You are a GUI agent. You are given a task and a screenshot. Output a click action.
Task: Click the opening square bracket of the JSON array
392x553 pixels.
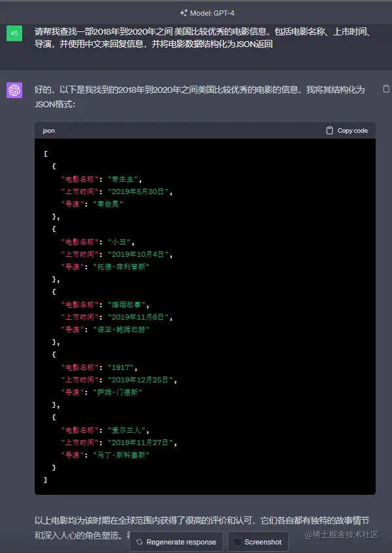46,154
